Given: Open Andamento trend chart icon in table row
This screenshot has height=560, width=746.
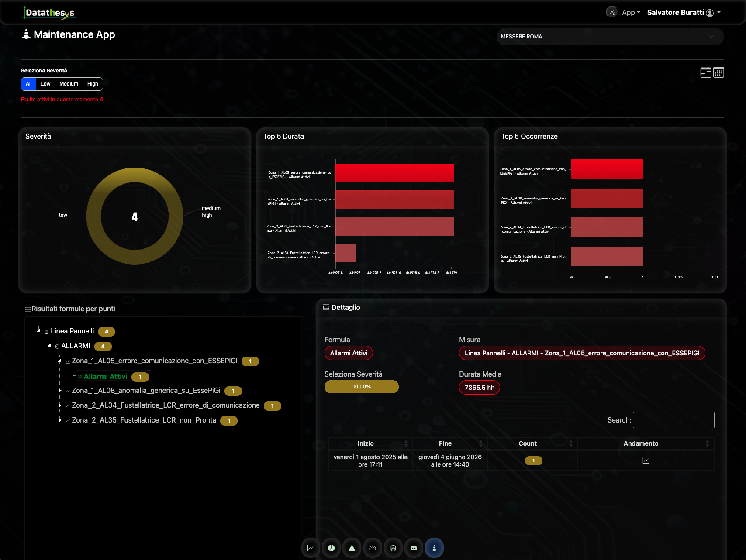Looking at the screenshot, I should tap(646, 460).
